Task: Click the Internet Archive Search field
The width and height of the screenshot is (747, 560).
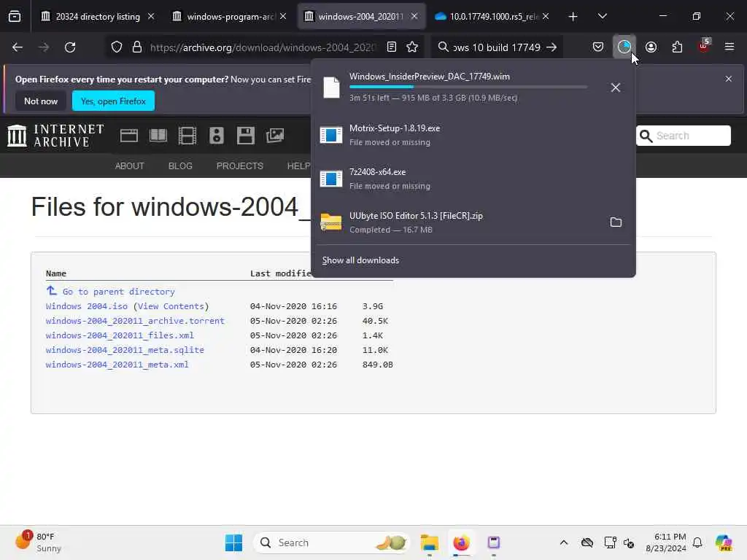Action: point(683,136)
